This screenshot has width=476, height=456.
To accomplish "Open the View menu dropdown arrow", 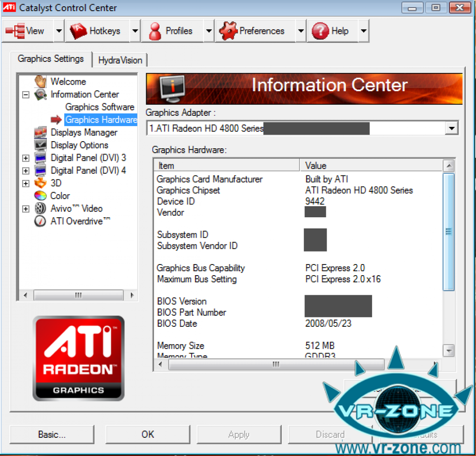I will click(x=59, y=31).
